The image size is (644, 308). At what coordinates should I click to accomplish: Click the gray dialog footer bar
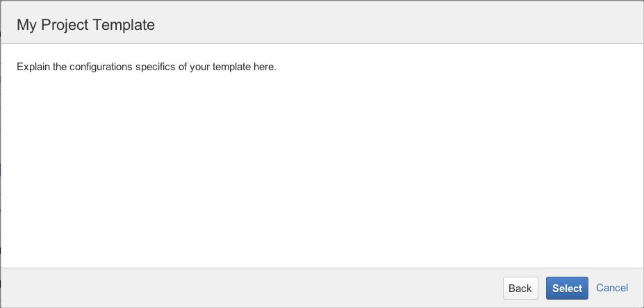click(x=243, y=288)
